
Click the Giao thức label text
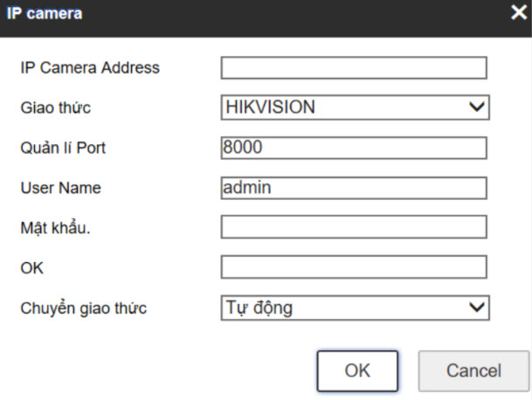point(55,108)
